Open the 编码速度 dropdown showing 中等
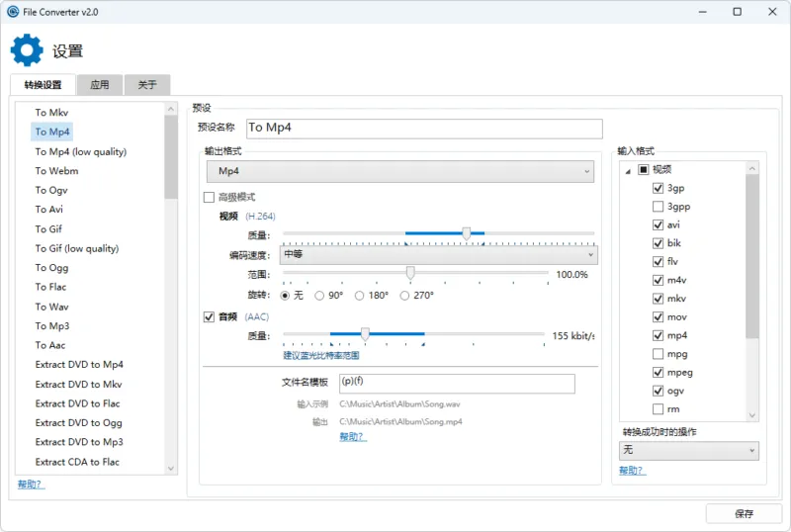 (438, 254)
